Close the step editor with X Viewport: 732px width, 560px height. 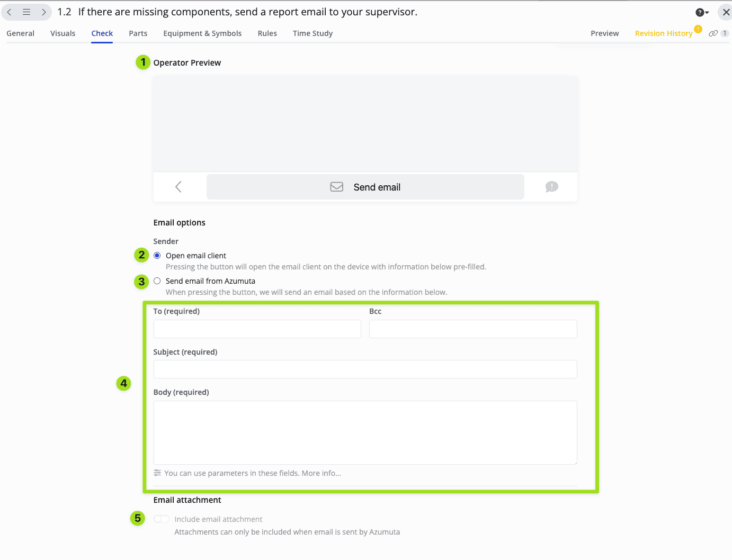point(726,12)
